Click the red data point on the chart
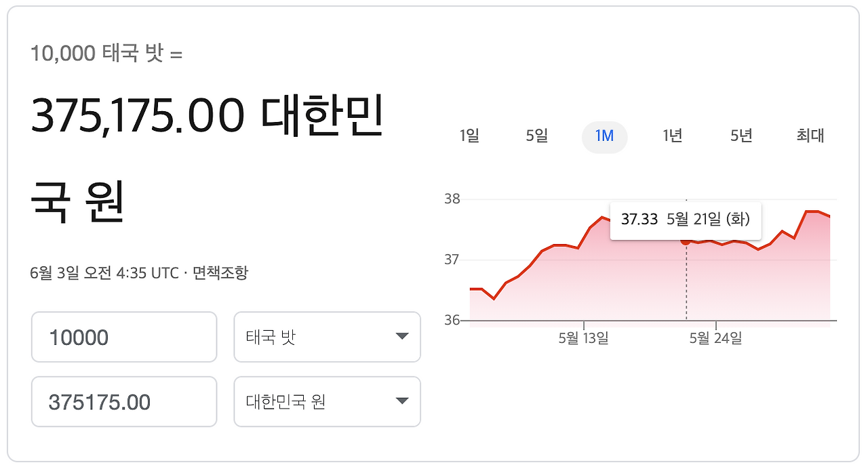Viewport: 868px width, 469px height. 686,241
